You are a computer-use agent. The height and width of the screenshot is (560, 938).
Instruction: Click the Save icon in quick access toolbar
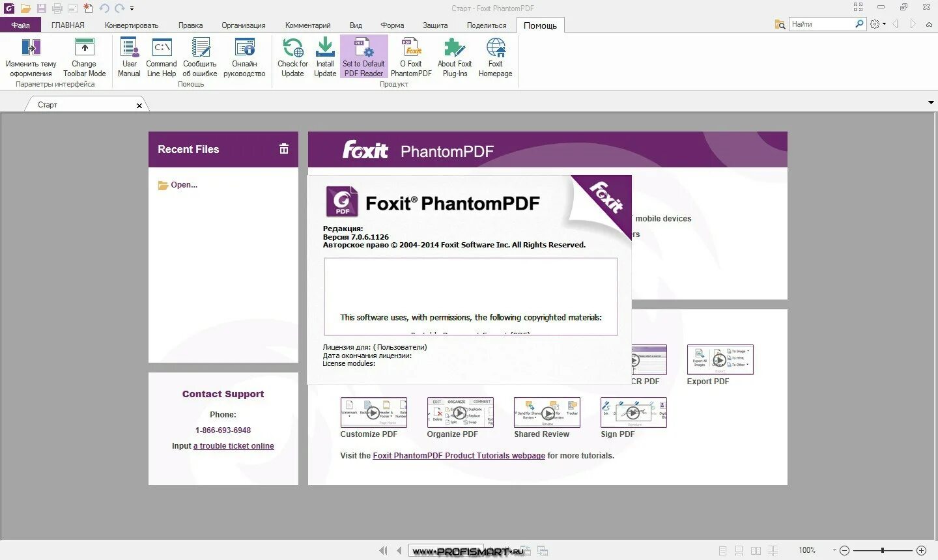click(41, 8)
